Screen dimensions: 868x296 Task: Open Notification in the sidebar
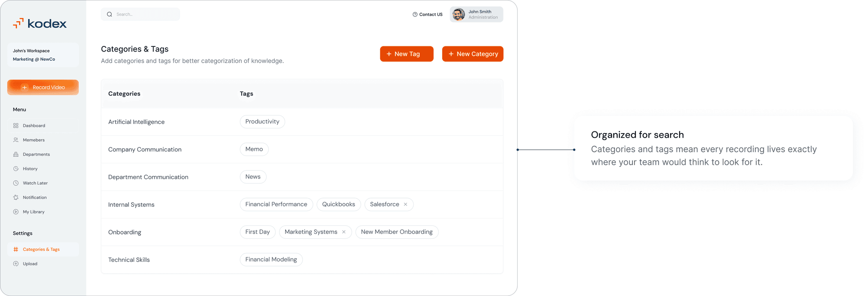(43, 197)
